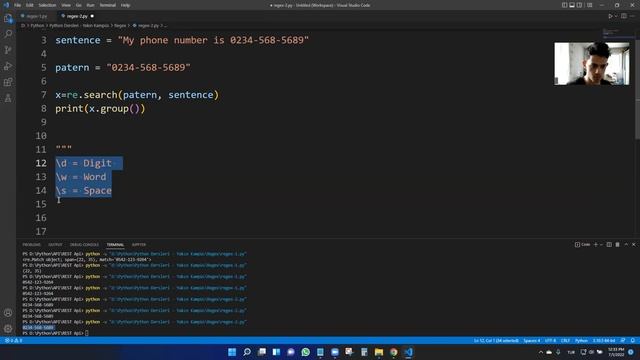Toggle the primary side bar layout icon
Image resolution: width=640 pixels, height=360 pixels.
[564, 5]
